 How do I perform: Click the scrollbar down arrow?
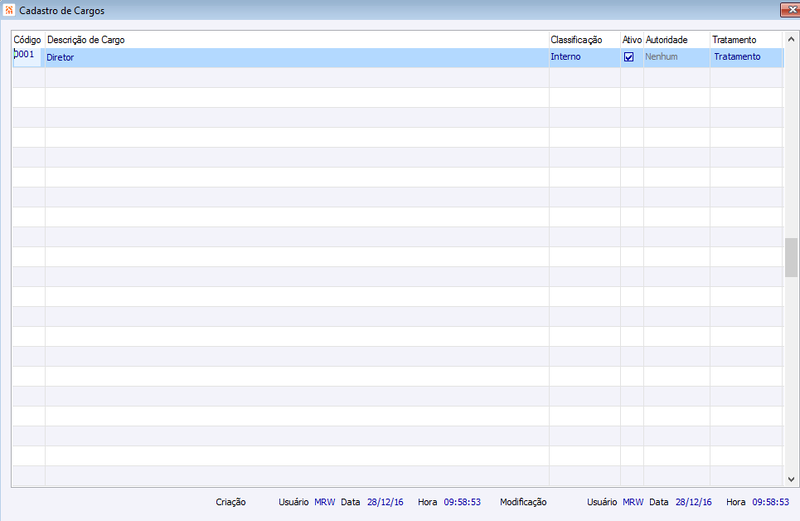tap(791, 479)
